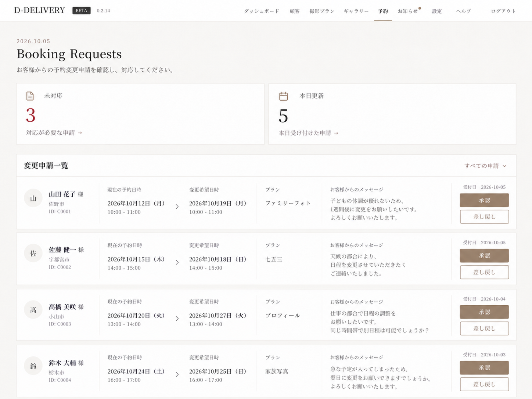Viewport: 532px width, 399px height.
Task: Approve 佐藤 健一's request with 承認
Action: click(484, 256)
